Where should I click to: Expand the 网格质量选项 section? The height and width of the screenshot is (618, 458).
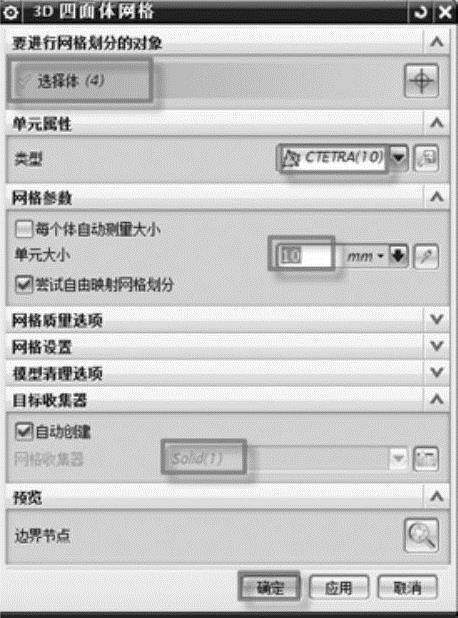[x=437, y=319]
